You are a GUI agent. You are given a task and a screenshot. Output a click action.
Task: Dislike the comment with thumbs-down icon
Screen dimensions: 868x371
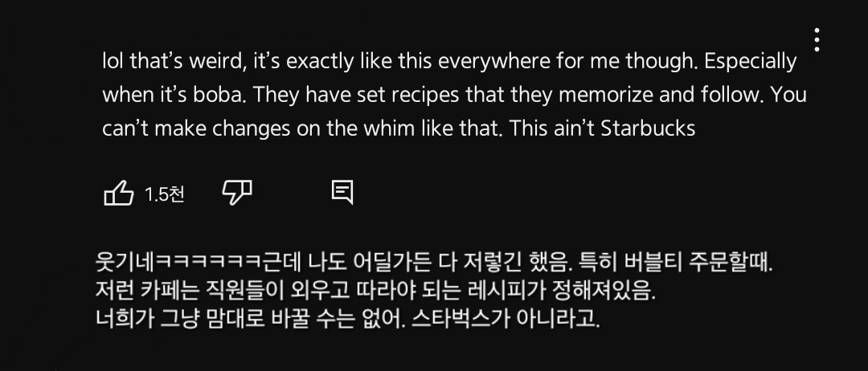point(237,193)
